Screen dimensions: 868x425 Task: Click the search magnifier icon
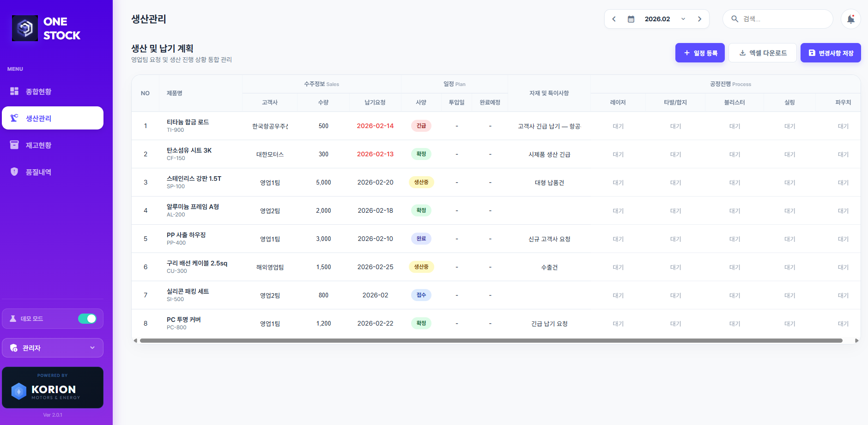point(734,19)
